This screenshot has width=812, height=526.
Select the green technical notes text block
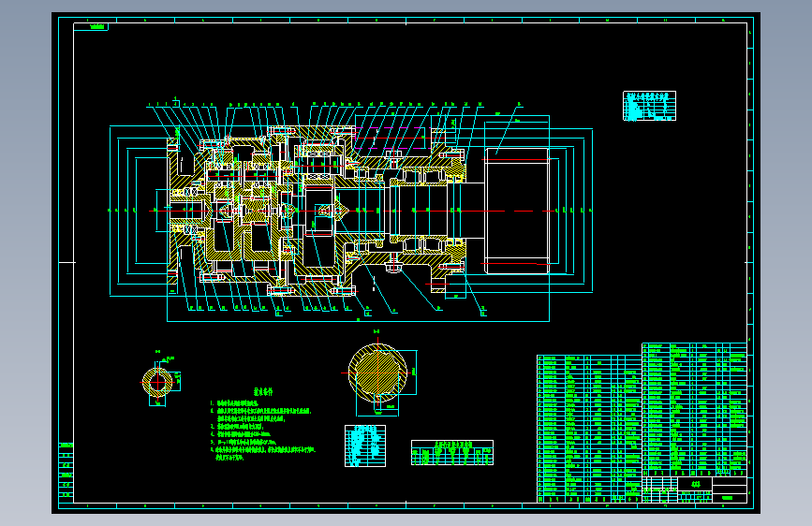point(262,424)
